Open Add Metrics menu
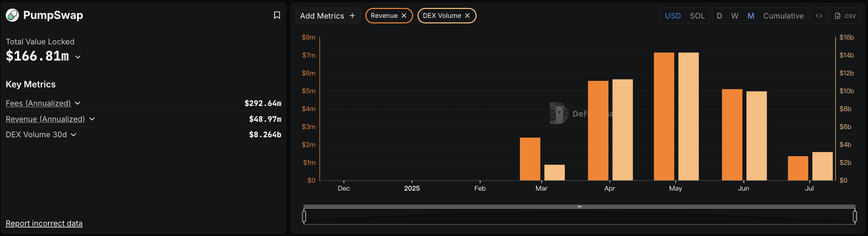The image size is (868, 236). point(328,16)
